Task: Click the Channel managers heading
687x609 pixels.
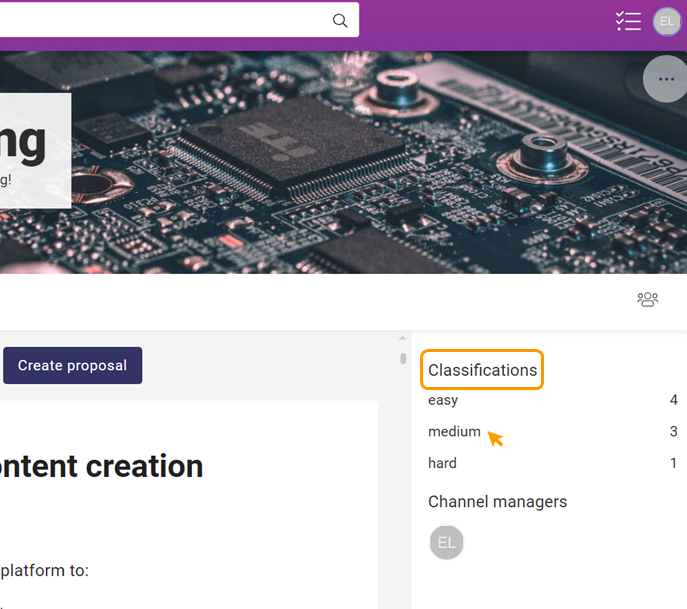Action: pyautogui.click(x=497, y=502)
